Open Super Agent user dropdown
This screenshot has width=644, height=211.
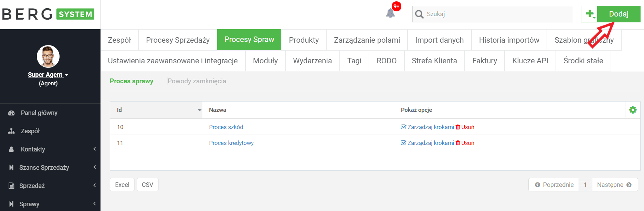(48, 75)
